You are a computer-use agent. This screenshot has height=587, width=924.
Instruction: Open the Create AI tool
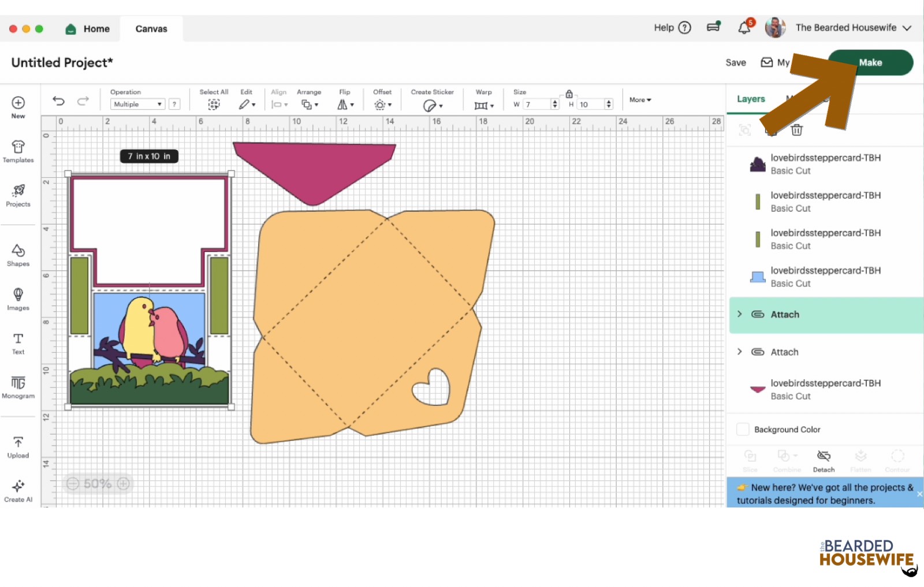click(x=18, y=491)
